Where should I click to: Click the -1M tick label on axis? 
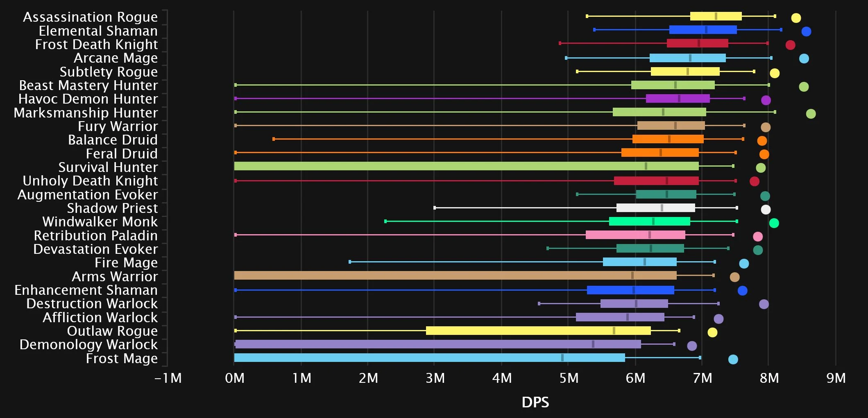point(168,378)
